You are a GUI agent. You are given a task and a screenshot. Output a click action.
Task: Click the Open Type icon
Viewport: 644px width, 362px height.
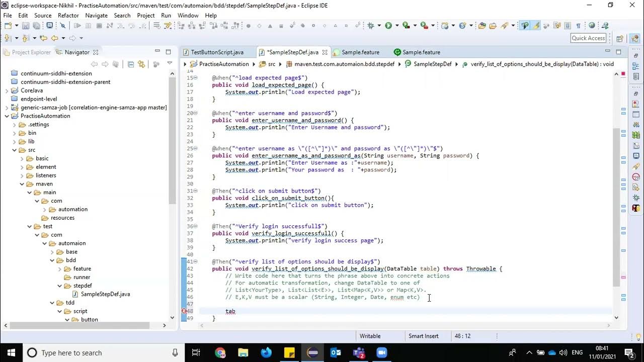point(482,25)
